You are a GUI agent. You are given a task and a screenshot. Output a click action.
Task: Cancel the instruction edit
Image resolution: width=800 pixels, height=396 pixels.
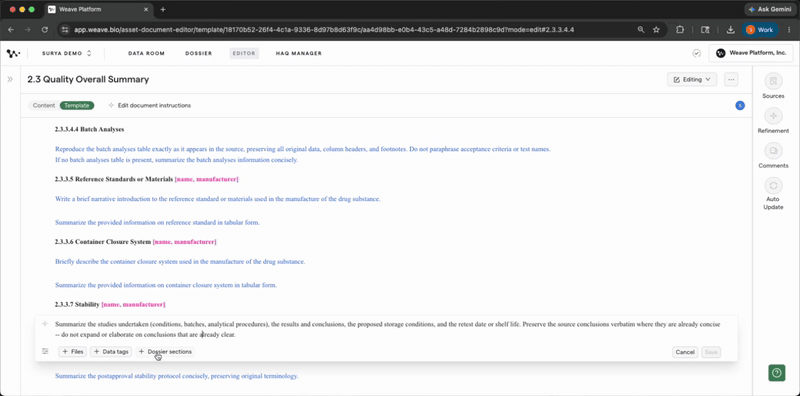[x=685, y=352]
